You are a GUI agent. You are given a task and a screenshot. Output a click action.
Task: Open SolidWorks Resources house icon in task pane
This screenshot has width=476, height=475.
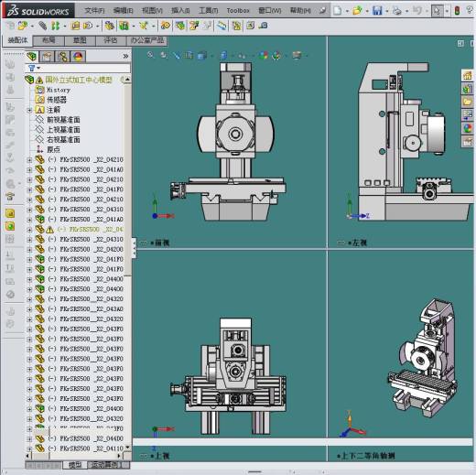tap(468, 75)
